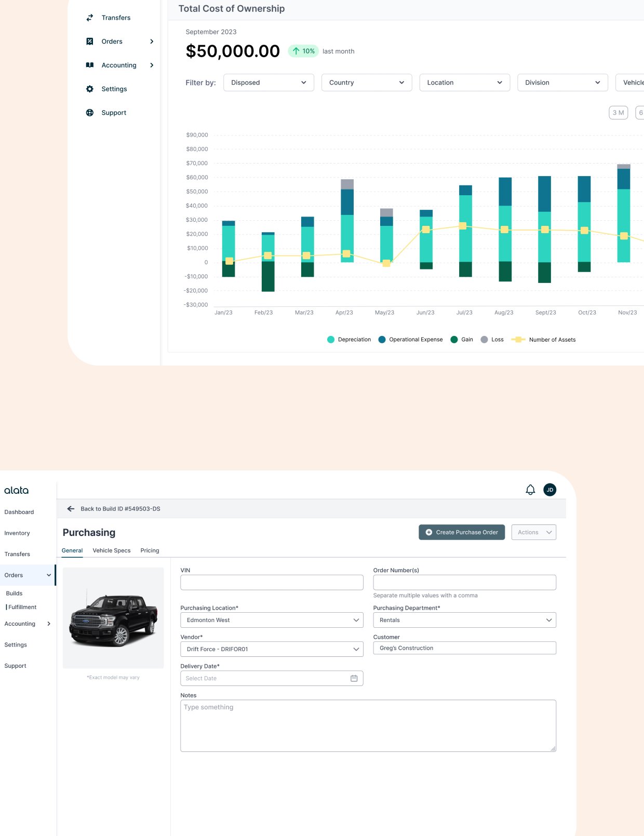The image size is (644, 836).
Task: Open Vendor dropdown Drift Force
Action: (272, 649)
